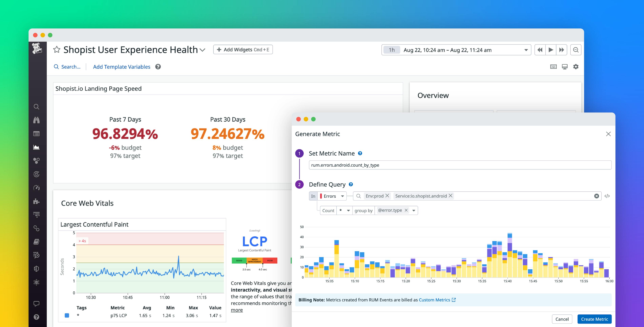Remove the Service:io.shopist.android filter tag
The image size is (644, 327).
coord(452,196)
